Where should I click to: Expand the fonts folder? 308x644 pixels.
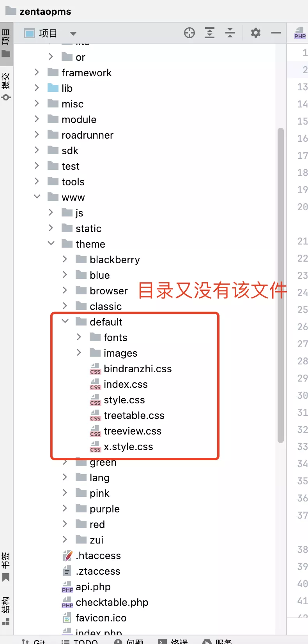79,337
